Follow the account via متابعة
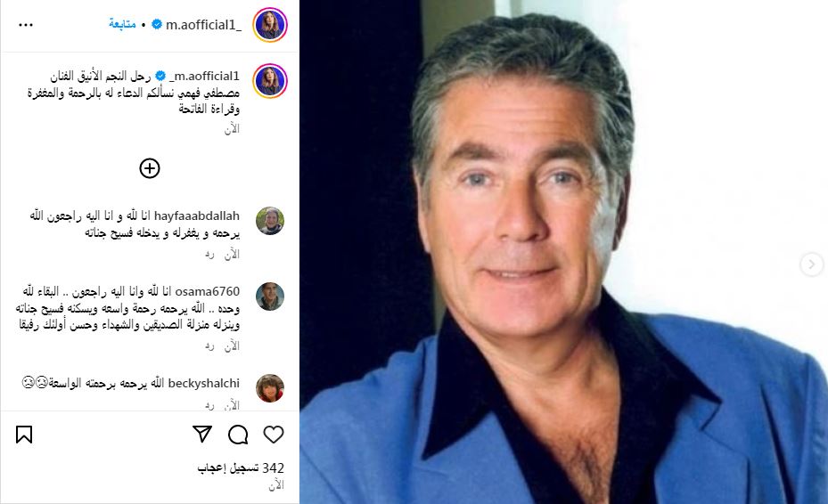The image size is (828, 504). click(x=122, y=24)
